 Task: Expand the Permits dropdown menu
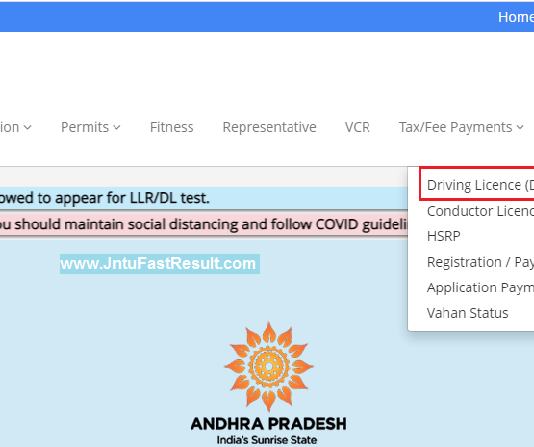(91, 127)
